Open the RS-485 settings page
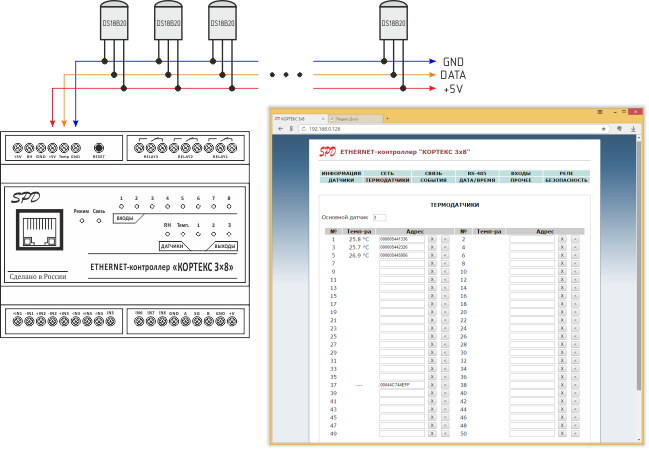Image resolution: width=649 pixels, height=450 pixels. click(477, 173)
